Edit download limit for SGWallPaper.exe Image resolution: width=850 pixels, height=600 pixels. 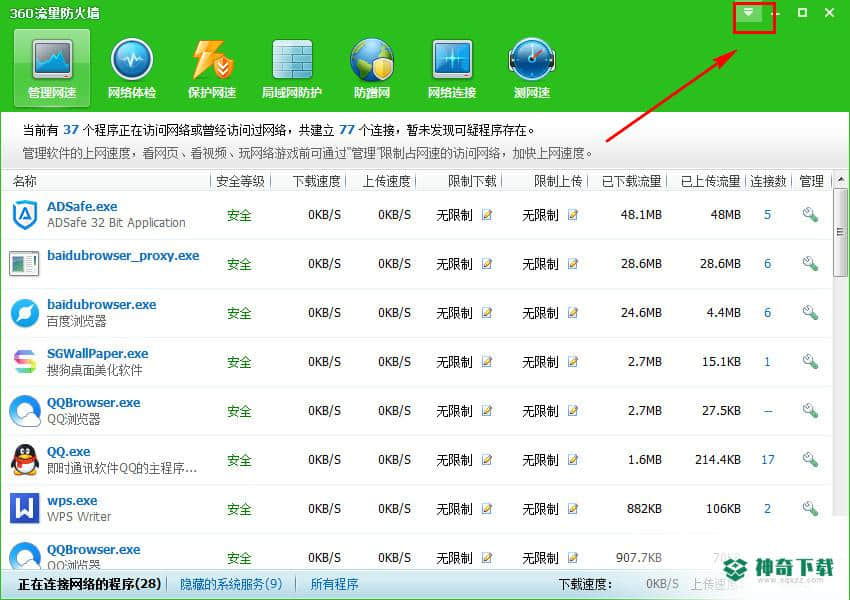coord(487,362)
